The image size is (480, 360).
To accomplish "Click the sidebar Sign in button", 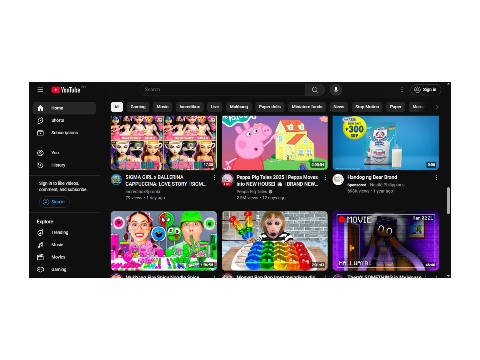I will 54,202.
